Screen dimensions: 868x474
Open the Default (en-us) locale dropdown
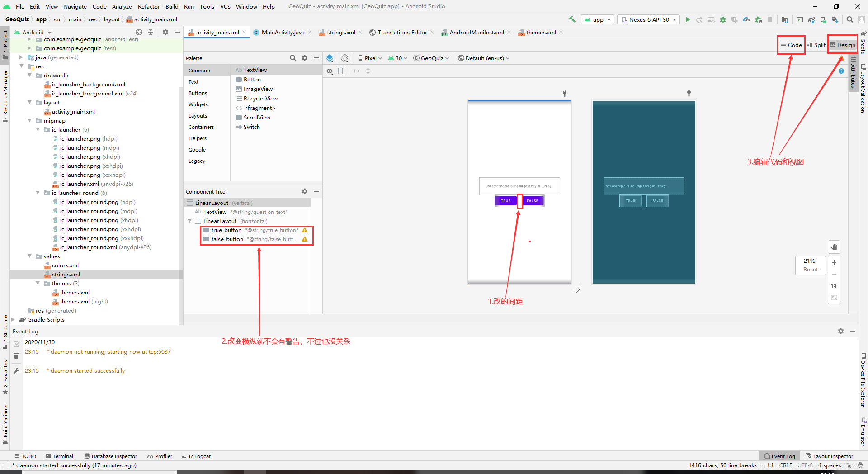point(484,58)
